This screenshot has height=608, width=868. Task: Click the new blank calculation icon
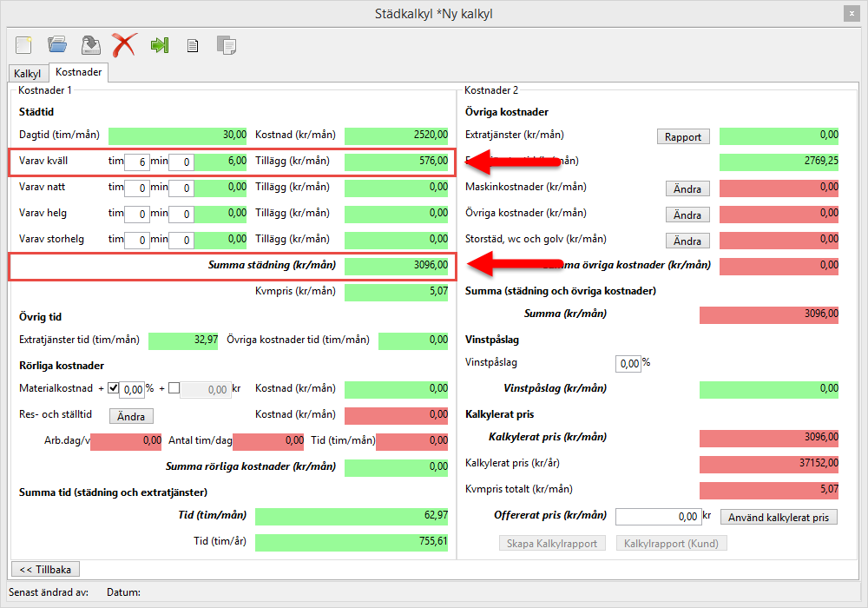click(23, 44)
